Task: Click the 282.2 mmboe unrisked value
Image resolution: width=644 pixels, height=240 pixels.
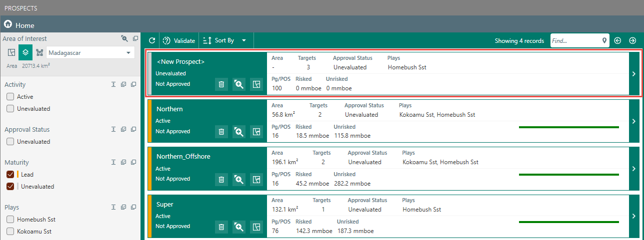Action: [x=352, y=184]
